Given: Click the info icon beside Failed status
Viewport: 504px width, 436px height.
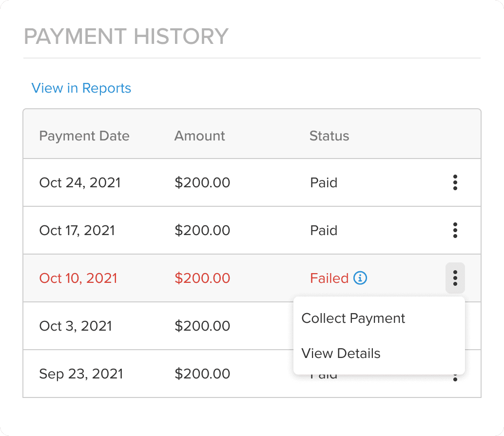Looking at the screenshot, I should click(360, 278).
